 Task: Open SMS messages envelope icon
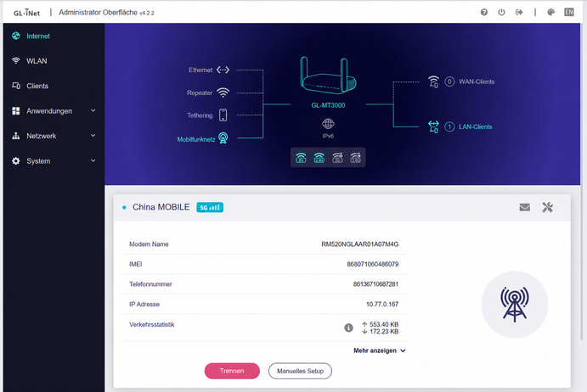click(x=525, y=207)
